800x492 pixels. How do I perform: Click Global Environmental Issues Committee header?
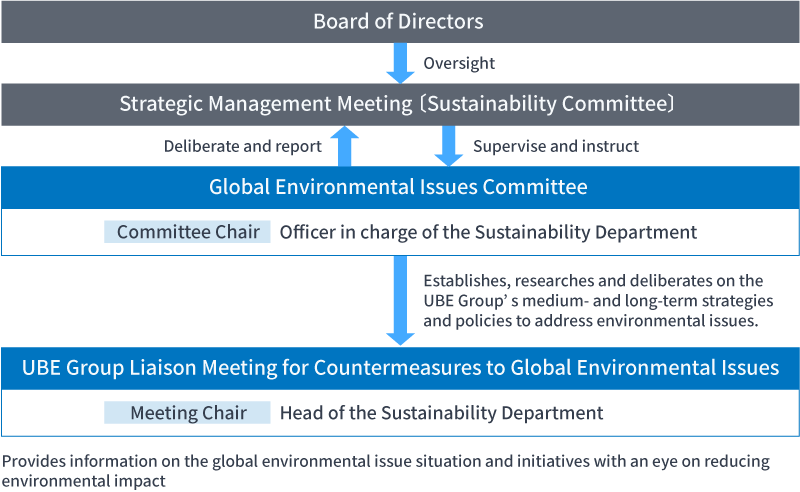(x=400, y=187)
